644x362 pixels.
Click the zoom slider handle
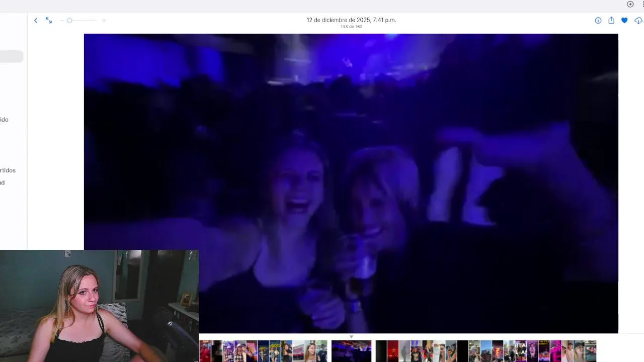[x=69, y=21]
